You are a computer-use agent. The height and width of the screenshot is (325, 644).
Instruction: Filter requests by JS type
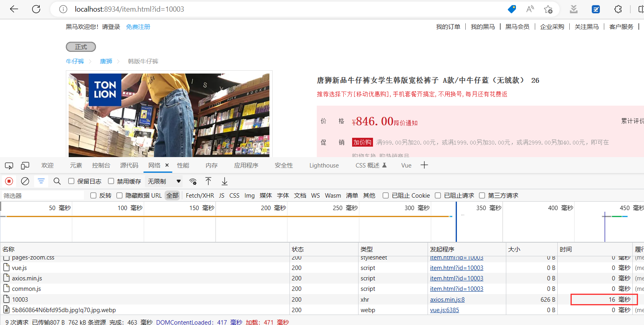click(x=222, y=195)
